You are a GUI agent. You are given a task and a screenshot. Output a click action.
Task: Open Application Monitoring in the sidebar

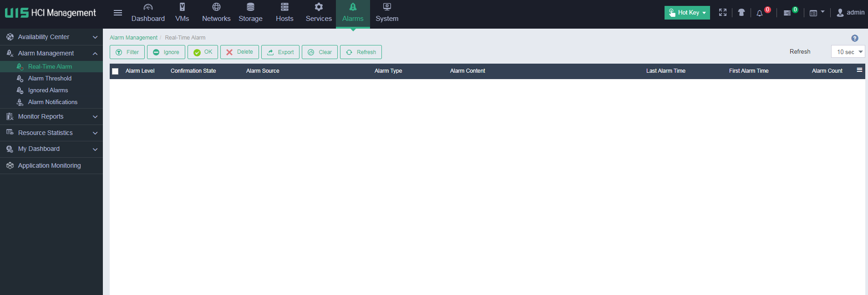pos(51,165)
